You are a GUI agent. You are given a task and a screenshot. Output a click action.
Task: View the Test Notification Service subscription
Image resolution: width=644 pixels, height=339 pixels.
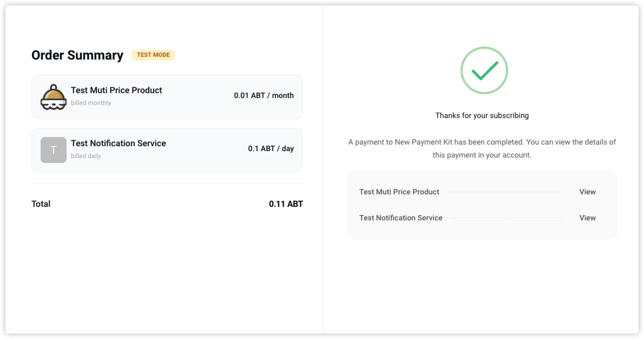[587, 218]
